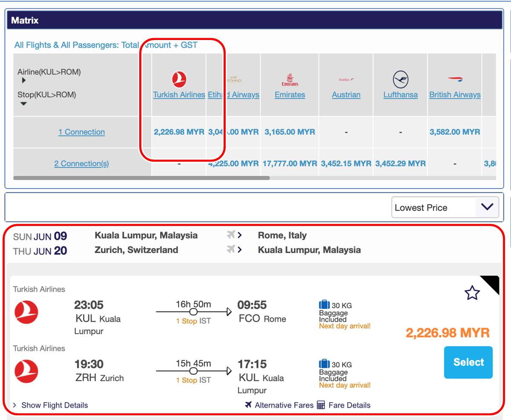Screen dimensions: 511x420
Task: Click the 15h 45m duration text
Action: click(x=193, y=363)
